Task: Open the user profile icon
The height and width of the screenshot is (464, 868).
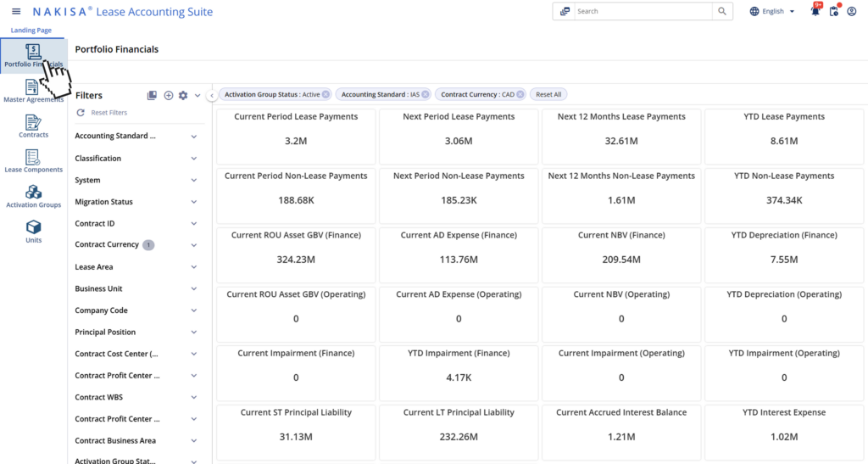Action: point(851,11)
